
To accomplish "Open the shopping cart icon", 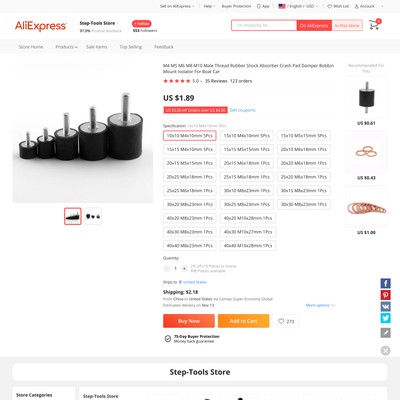I will point(374,25).
